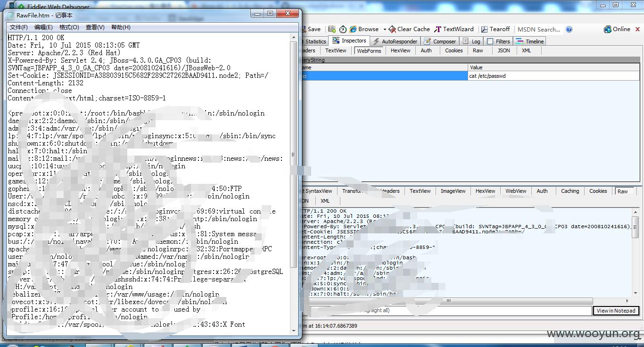The width and height of the screenshot is (644, 347).
Task: Select request TextView inspector tab
Action: pos(336,50)
